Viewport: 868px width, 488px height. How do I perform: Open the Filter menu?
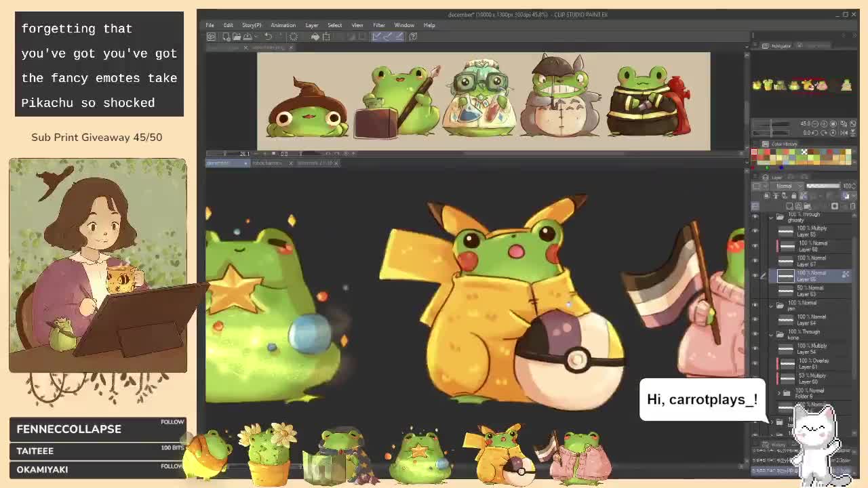coord(379,25)
